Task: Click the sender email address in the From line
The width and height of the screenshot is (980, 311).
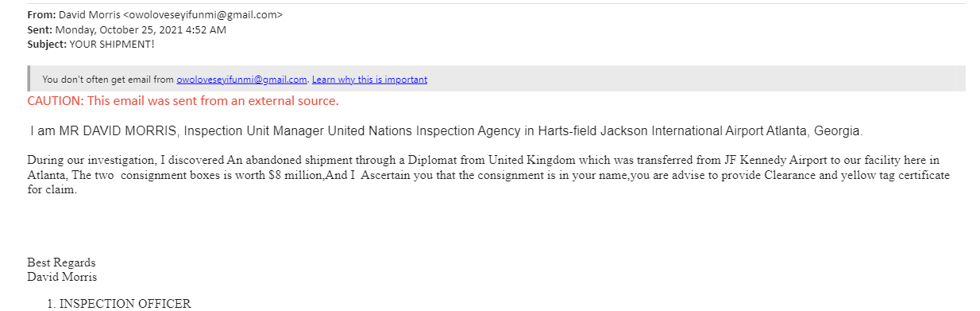Action: 205,15
